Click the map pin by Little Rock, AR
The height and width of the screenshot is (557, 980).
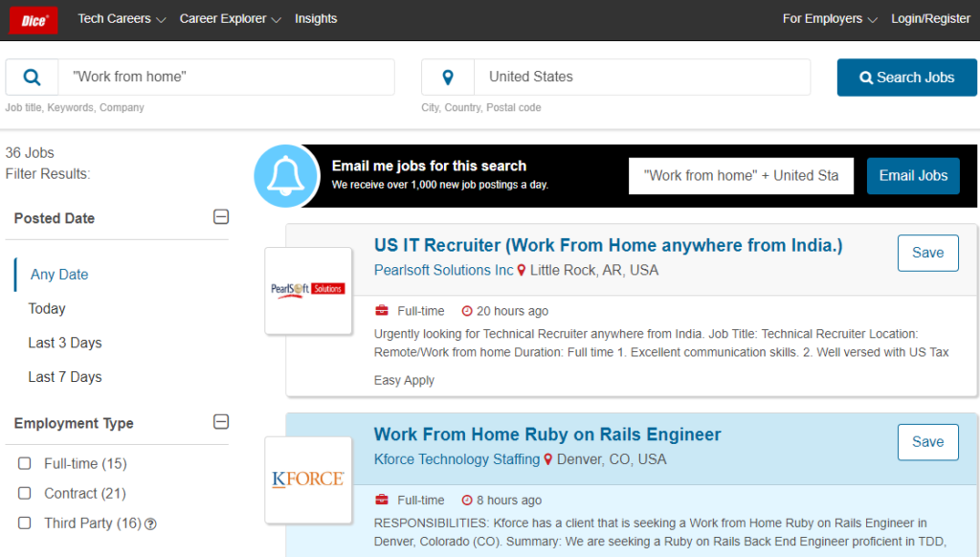tap(522, 271)
